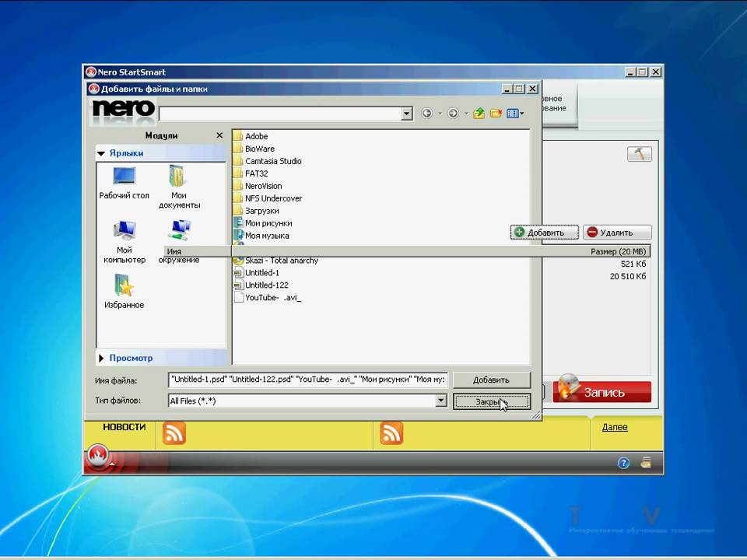The image size is (747, 560).
Task: Select the 20 510 Кб size entry
Action: pos(628,276)
